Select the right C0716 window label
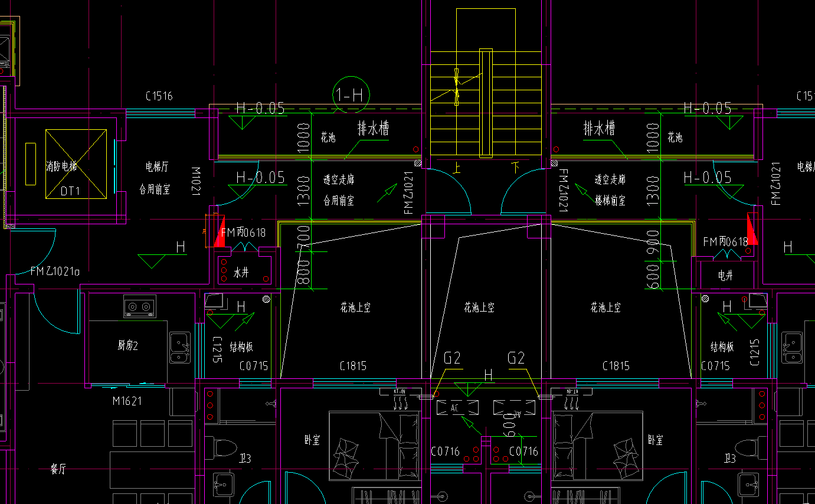This screenshot has height=504, width=815. click(523, 451)
